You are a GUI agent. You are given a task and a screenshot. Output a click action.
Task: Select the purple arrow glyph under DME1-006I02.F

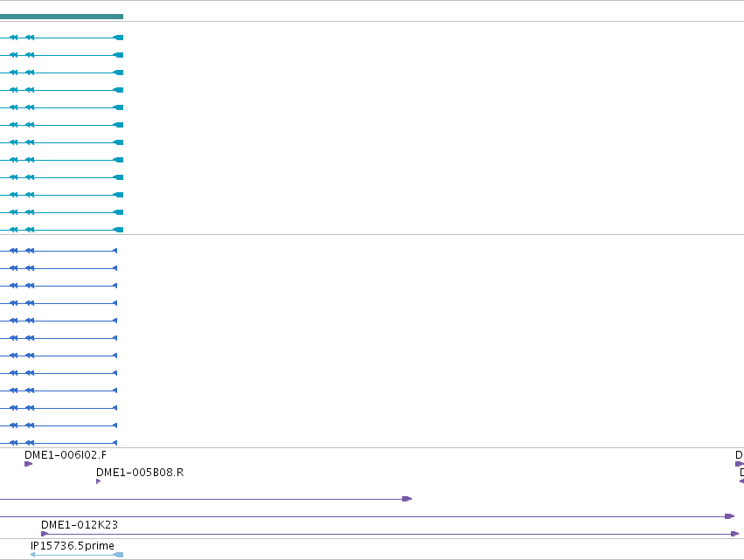[29, 464]
